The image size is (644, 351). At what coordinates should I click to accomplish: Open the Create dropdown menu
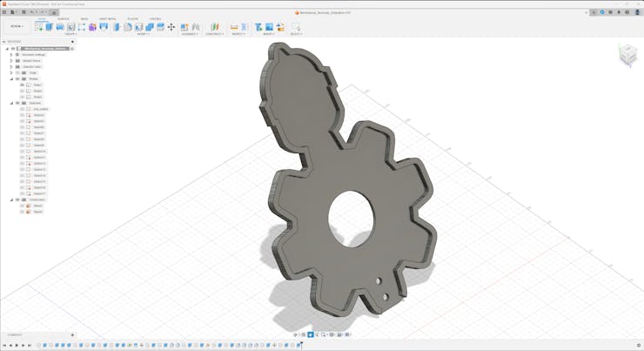[70, 34]
